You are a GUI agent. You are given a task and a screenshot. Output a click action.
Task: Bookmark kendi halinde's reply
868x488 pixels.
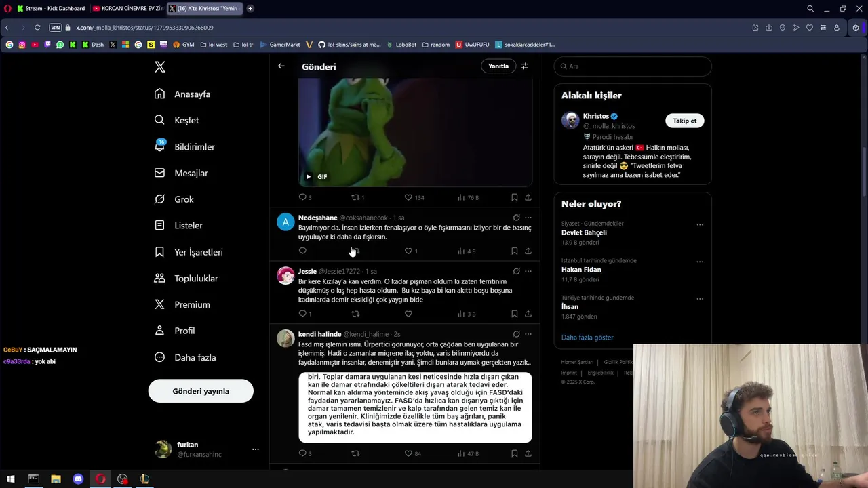514,453
